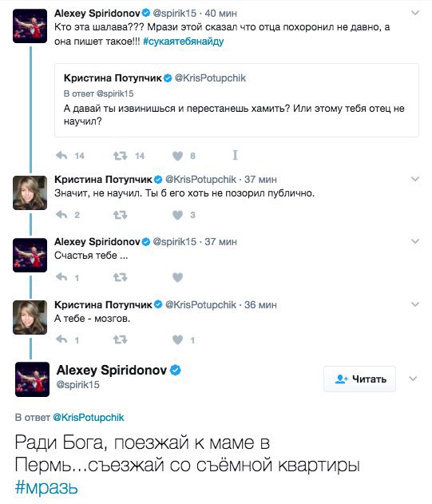Open the #сукаятебянайду hashtag
Screen dimensions: 432x504
tap(183, 42)
